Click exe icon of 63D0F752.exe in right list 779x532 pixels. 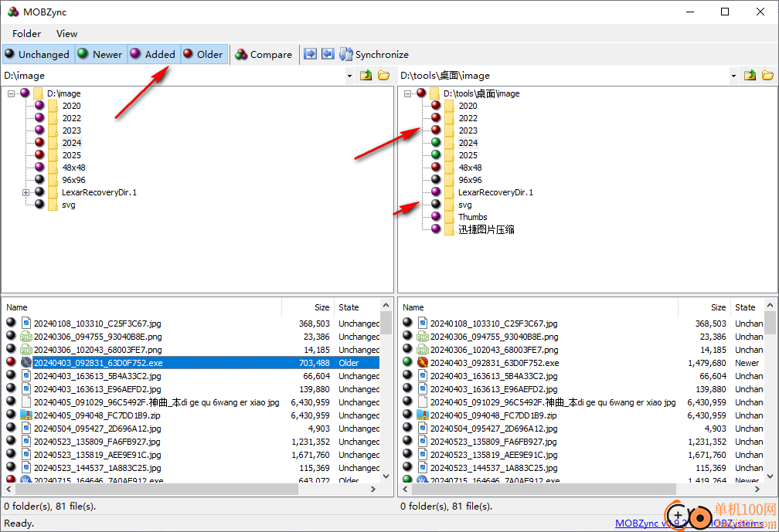[x=423, y=362]
